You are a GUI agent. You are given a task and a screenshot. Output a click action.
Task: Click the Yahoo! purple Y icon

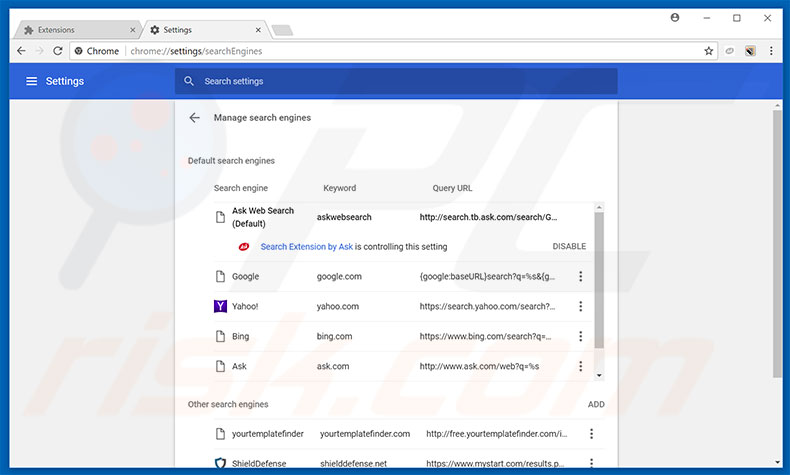[x=220, y=306]
